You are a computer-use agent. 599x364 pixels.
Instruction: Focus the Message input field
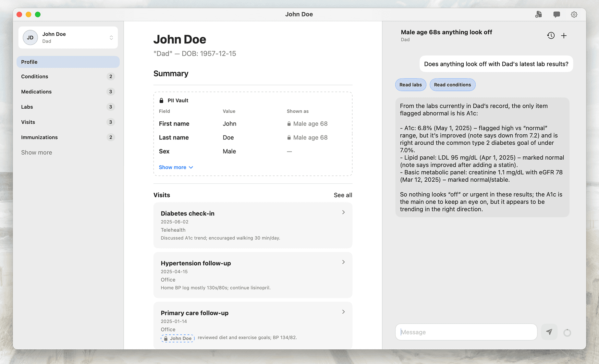466,332
